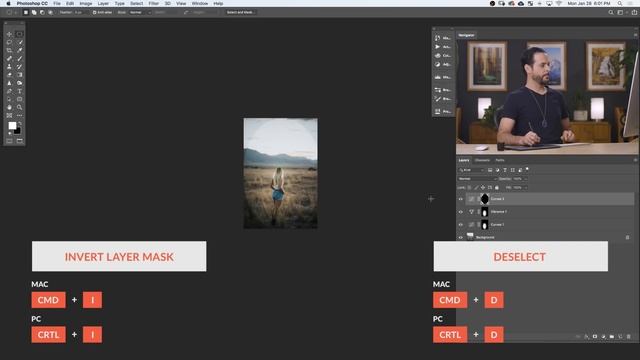Hide the Background layer
The width and height of the screenshot is (640, 360).
tap(461, 238)
